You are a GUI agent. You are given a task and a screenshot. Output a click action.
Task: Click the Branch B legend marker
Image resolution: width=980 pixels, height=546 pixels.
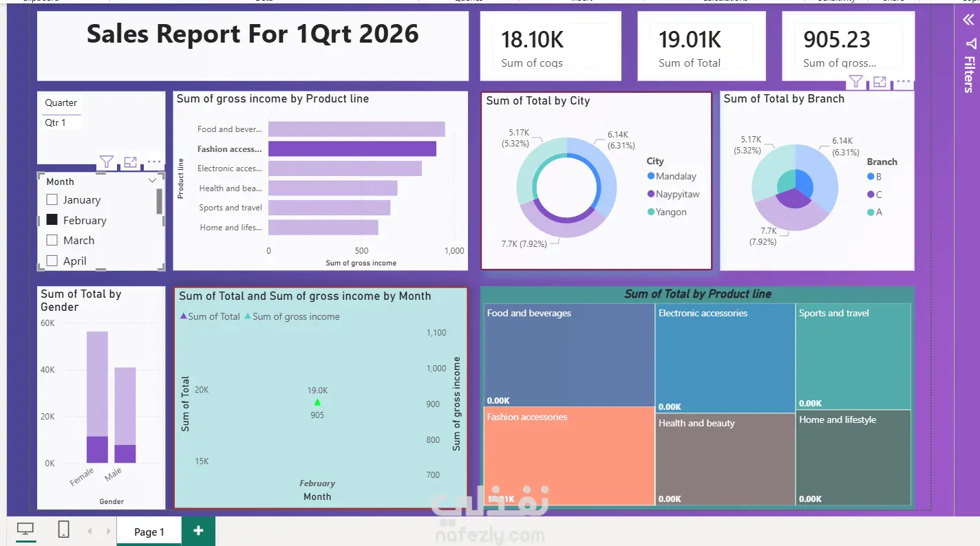(871, 177)
